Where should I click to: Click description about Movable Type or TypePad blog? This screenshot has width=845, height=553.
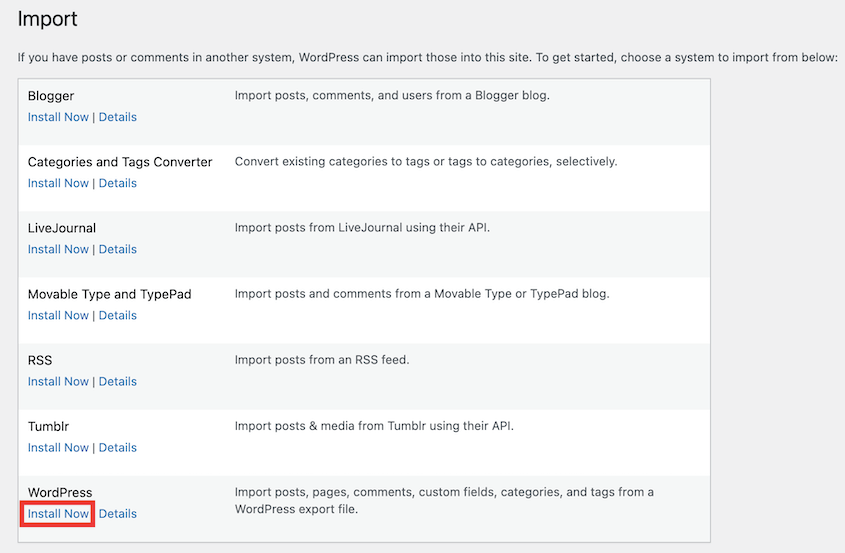click(422, 294)
